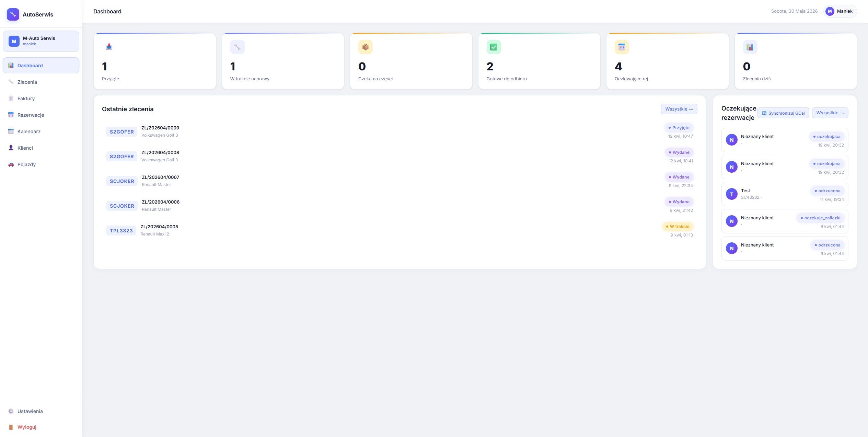Click checkmark icon on Gotowe do odbioru card
Screen dimensions: 868x437
(x=494, y=47)
